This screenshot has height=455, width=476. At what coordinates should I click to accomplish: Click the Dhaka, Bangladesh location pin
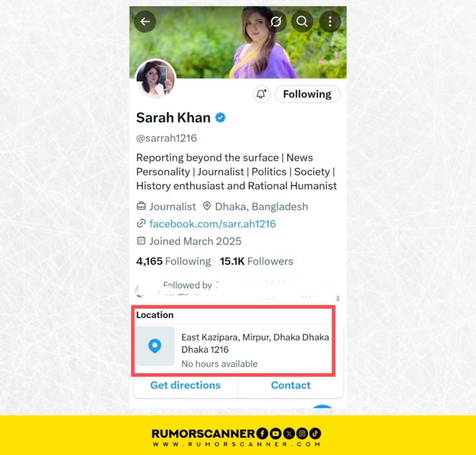[x=207, y=206]
